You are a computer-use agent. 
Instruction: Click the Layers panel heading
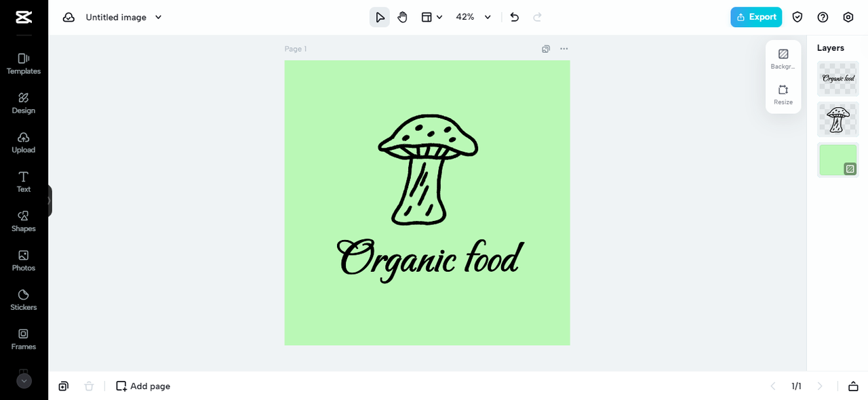[x=831, y=48]
